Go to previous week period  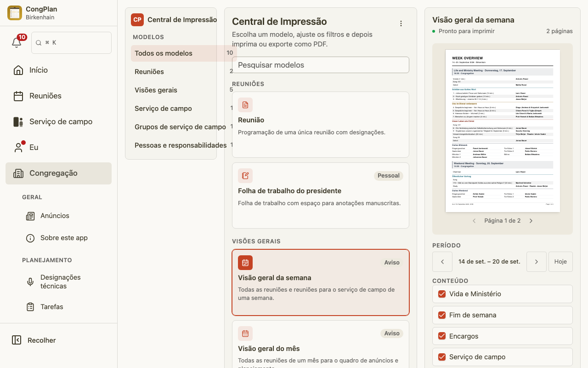click(x=442, y=261)
